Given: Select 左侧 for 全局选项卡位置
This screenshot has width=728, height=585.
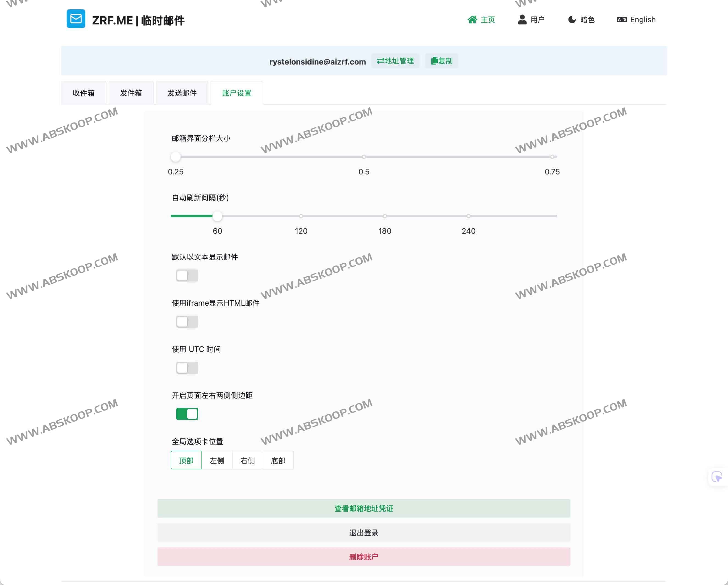Looking at the screenshot, I should [x=217, y=460].
